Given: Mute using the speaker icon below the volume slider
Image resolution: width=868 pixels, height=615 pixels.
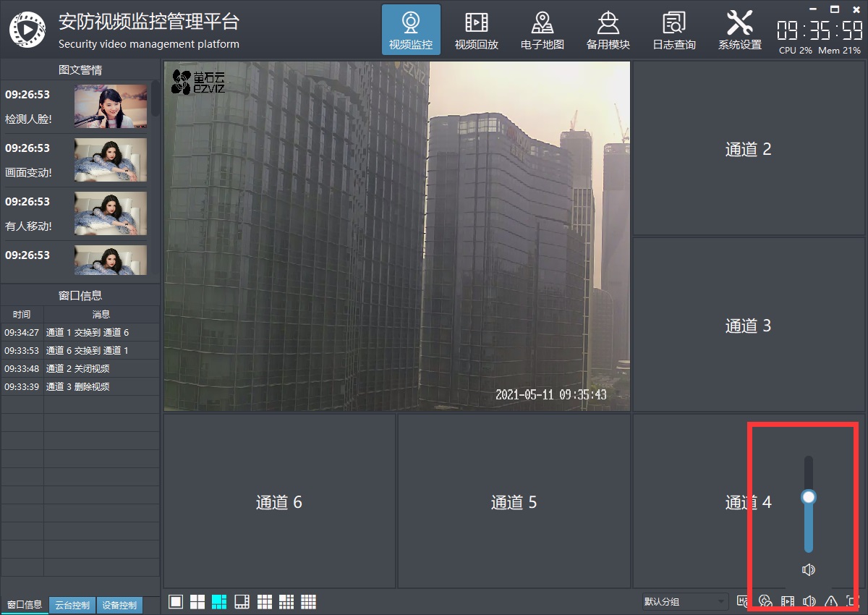Looking at the screenshot, I should (x=809, y=570).
